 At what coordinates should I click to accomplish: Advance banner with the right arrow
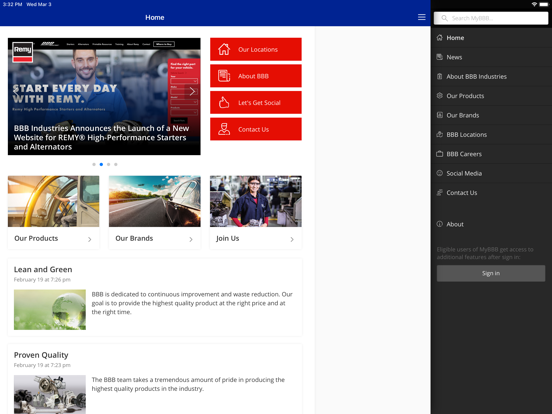192,92
